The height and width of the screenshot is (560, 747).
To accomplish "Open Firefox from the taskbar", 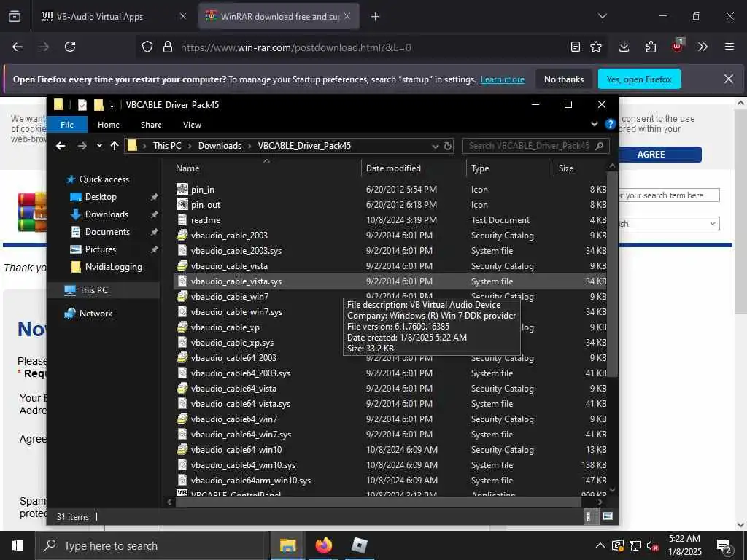I will (323, 545).
